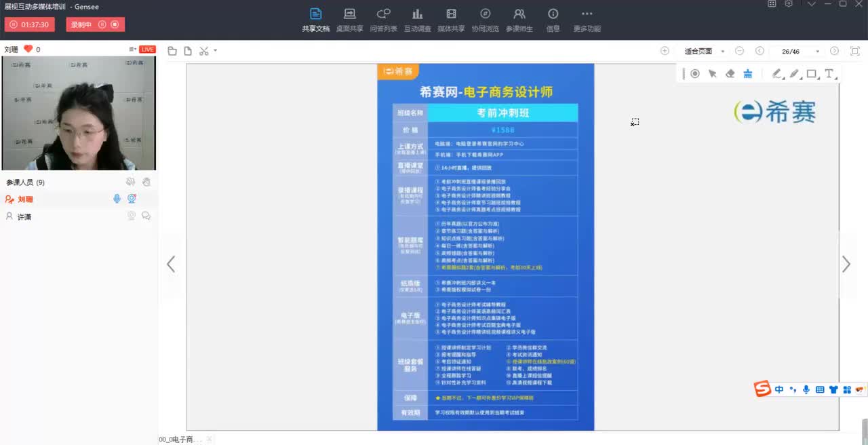Switch to 桌面共享 desktop sharing

click(349, 20)
